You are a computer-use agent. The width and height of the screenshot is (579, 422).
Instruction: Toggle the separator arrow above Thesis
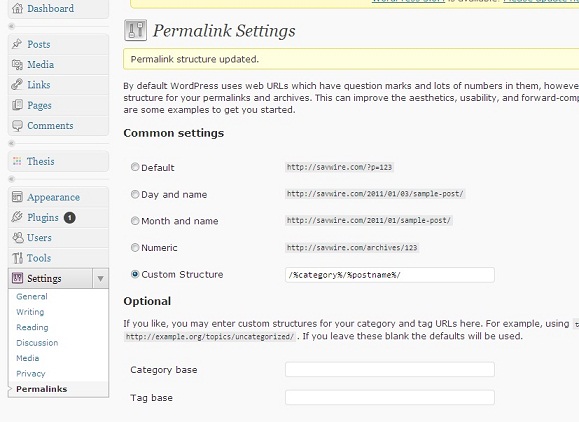11,143
